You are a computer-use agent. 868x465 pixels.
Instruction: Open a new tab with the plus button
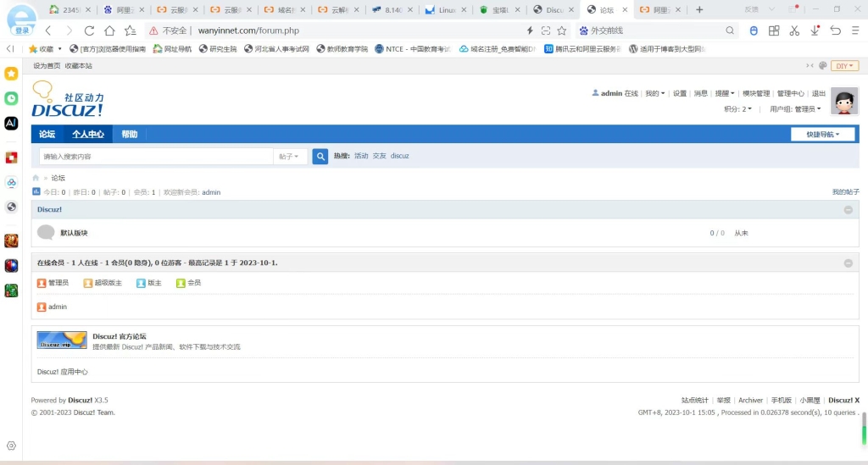(x=699, y=9)
